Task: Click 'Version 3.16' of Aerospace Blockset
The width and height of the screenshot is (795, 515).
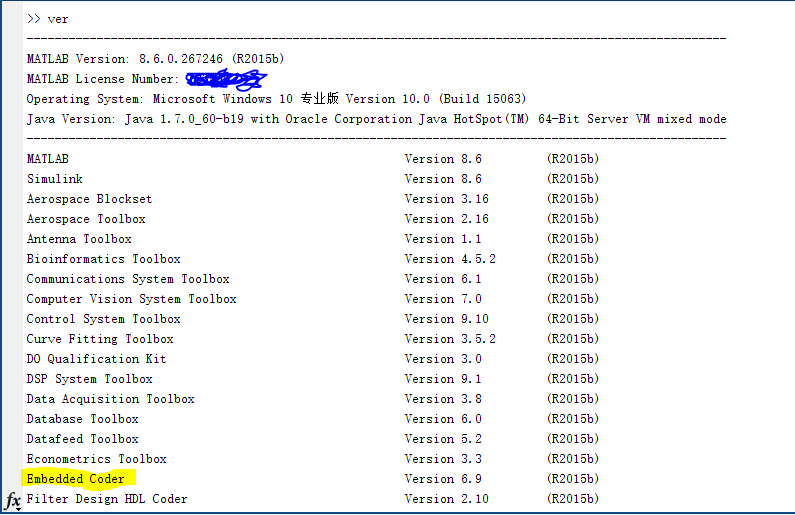Action: [x=447, y=199]
